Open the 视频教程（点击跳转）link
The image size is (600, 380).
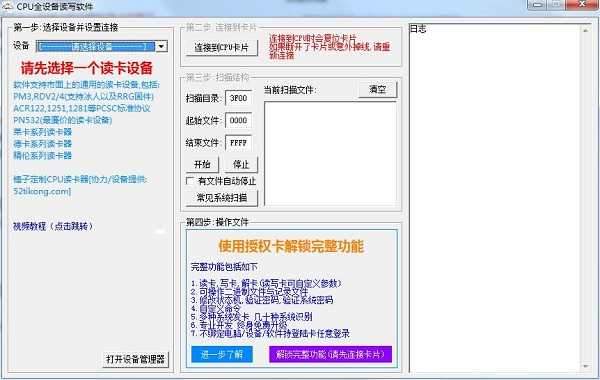pyautogui.click(x=53, y=226)
